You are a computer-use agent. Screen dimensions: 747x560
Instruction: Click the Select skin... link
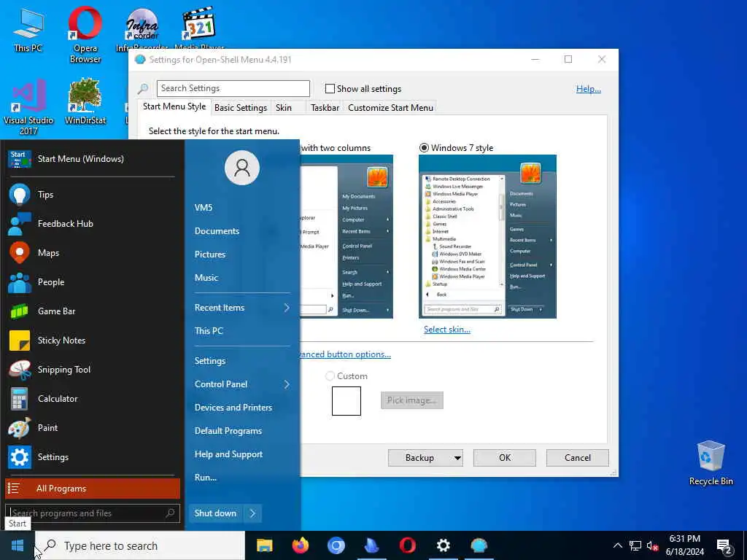click(x=447, y=330)
